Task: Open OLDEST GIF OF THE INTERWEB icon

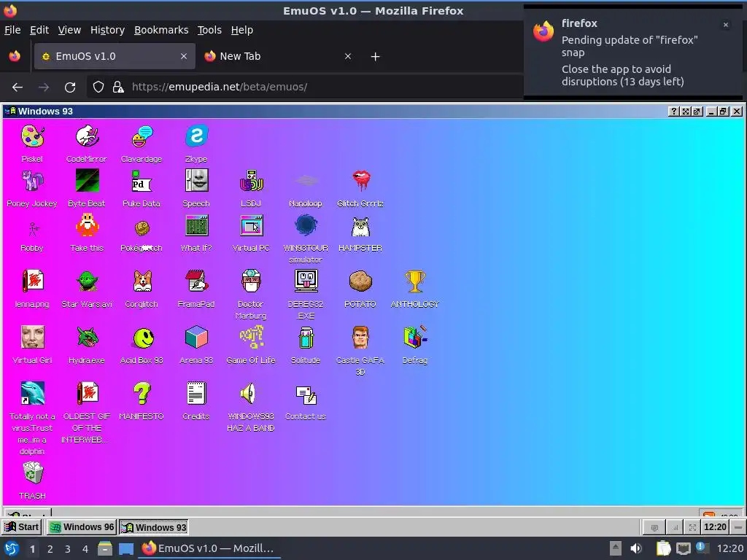Action: [x=87, y=394]
